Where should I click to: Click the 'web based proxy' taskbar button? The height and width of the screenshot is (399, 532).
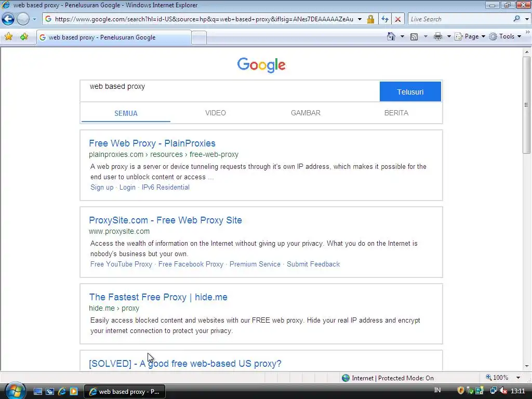click(x=124, y=392)
